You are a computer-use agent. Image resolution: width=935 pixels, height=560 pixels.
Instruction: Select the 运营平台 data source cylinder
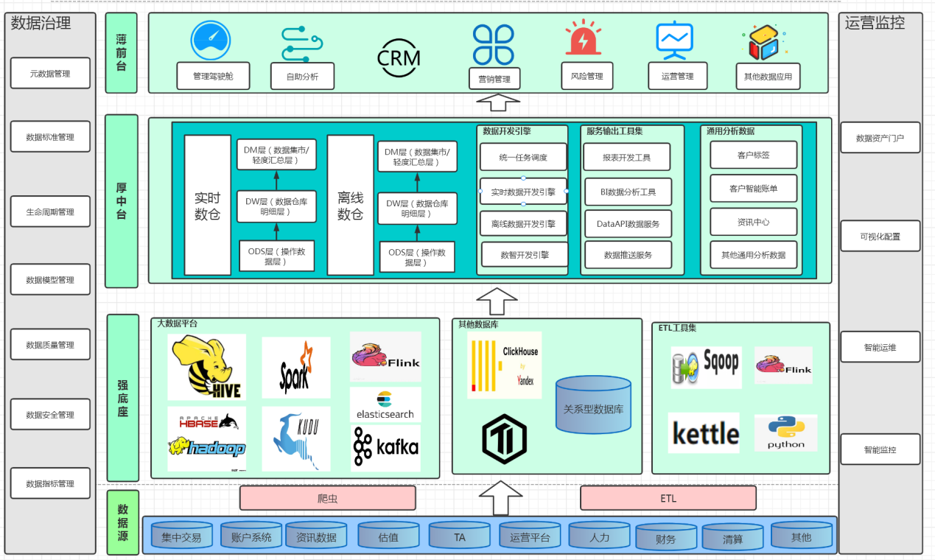(530, 536)
